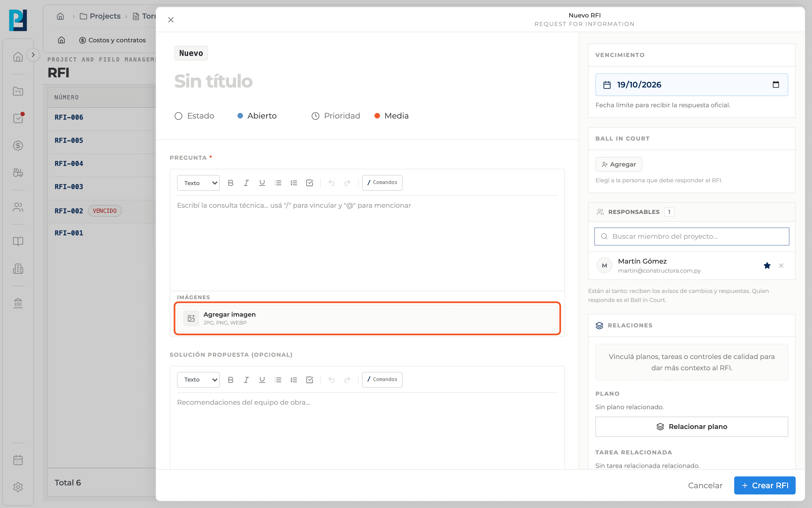This screenshot has height=508, width=812.
Task: Close the Nuevo RFI panel
Action: click(171, 20)
